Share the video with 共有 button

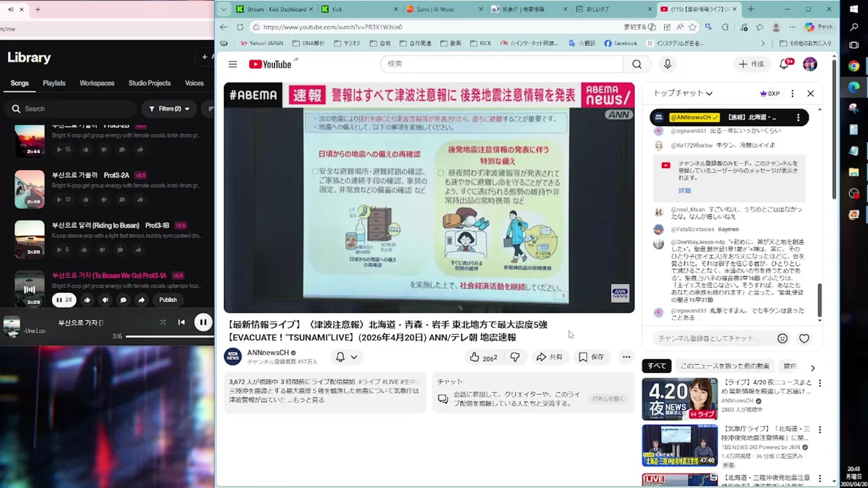point(549,357)
